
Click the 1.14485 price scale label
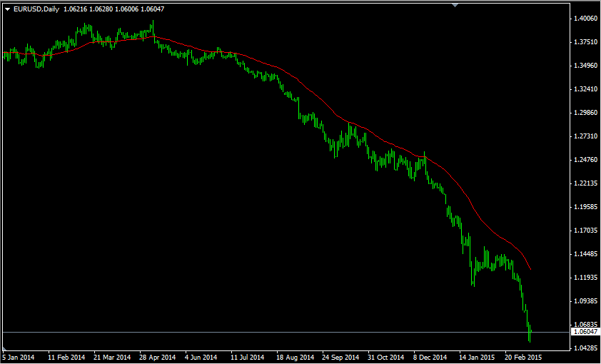click(x=586, y=254)
